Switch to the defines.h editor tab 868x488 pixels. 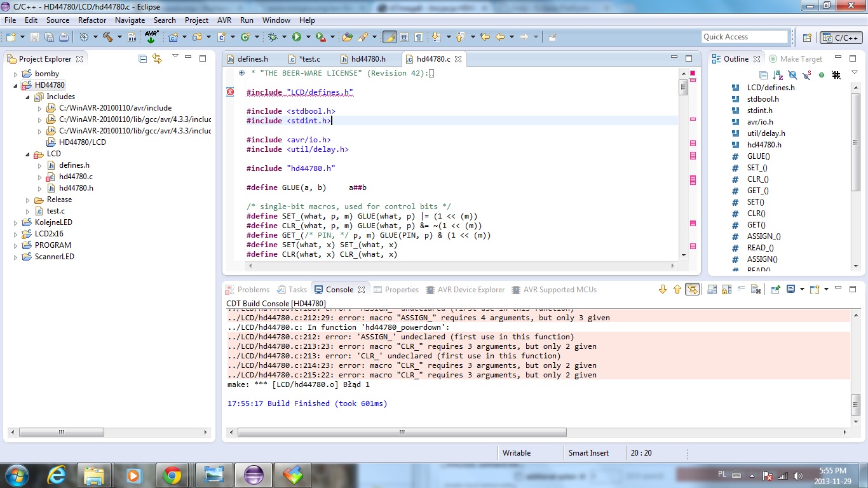[252, 59]
